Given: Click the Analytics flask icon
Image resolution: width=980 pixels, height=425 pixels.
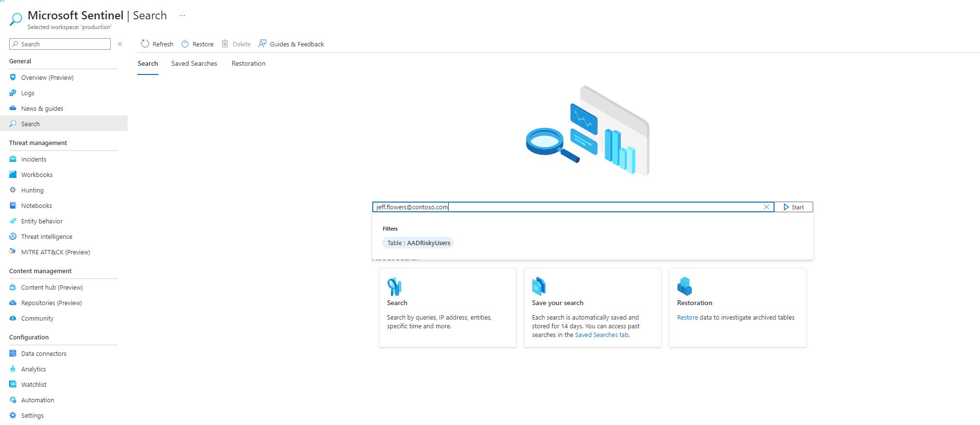Looking at the screenshot, I should [13, 369].
